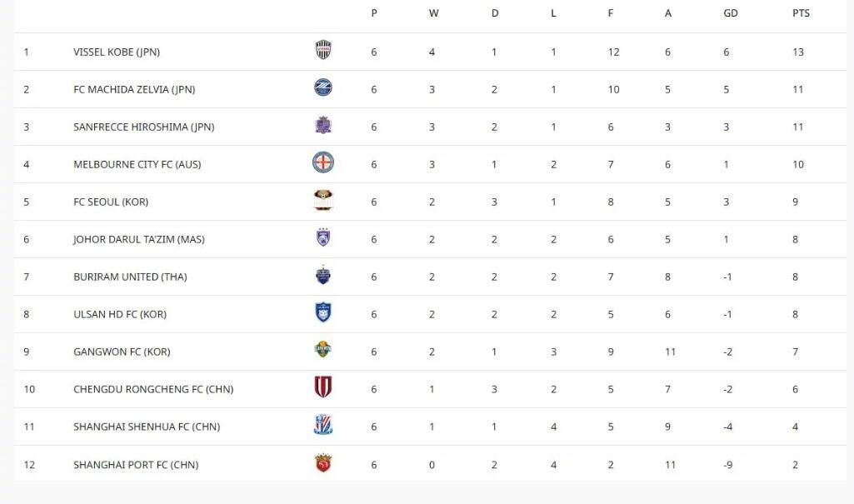Click the Johor Darul Ta'zim crest
The image size is (854, 504).
coord(323,237)
